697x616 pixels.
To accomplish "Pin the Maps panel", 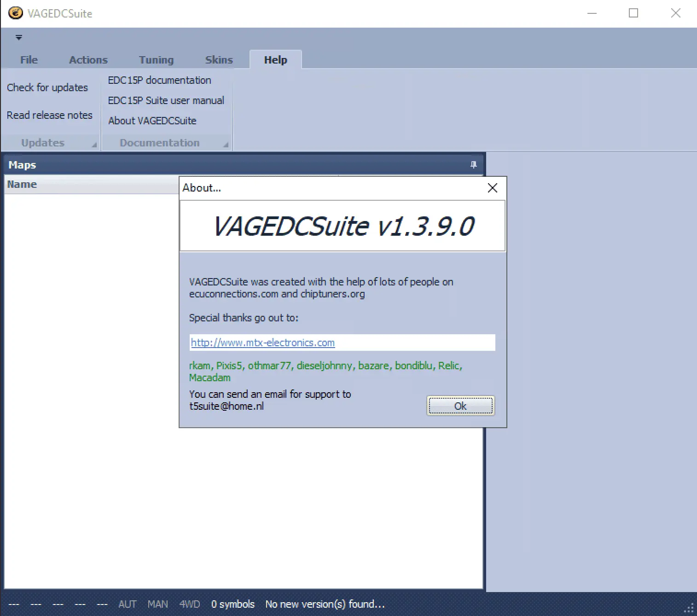I will tap(474, 165).
